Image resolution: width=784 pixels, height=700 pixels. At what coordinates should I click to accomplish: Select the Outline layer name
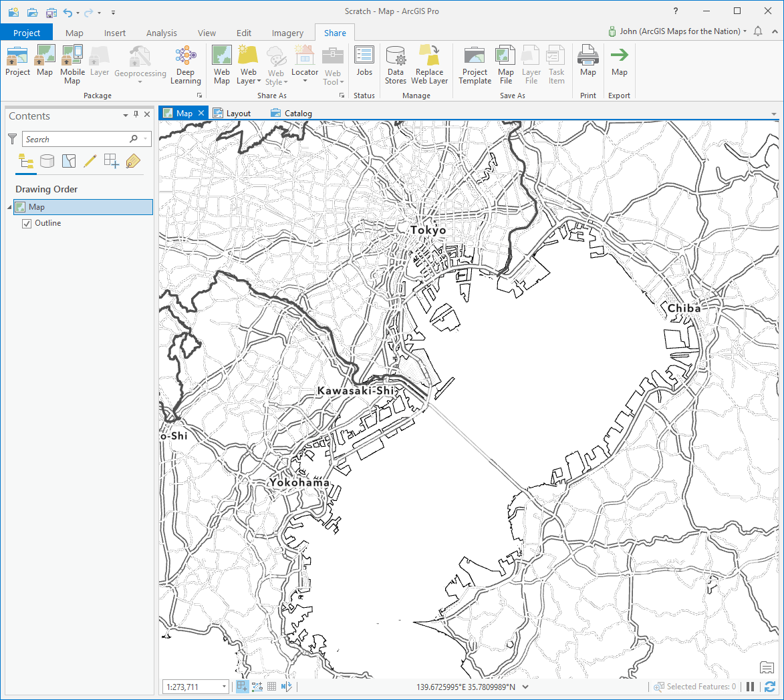pos(48,223)
